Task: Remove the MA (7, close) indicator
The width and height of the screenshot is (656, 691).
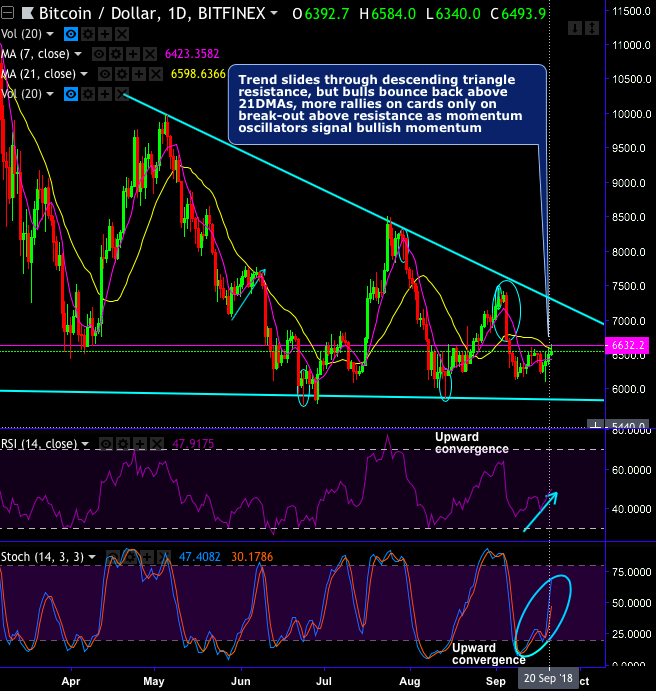Action: click(150, 54)
